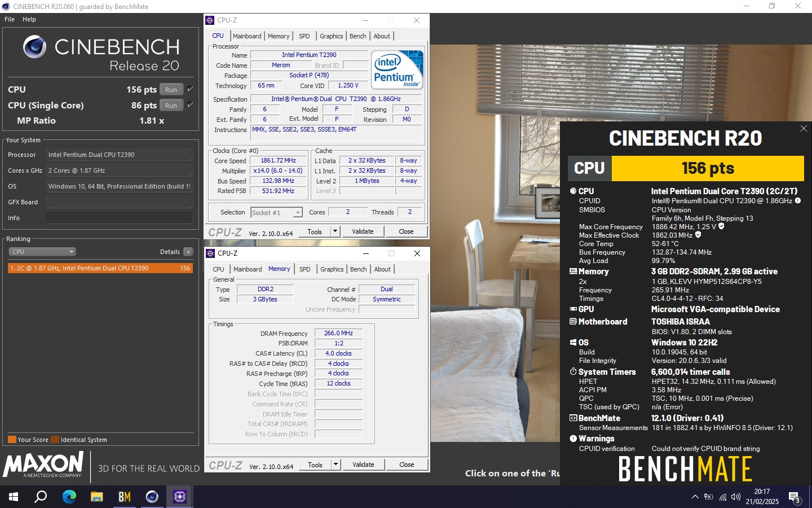Screen dimensions: 812x508
Task: Click Validate in upper CPU-Z window
Action: coord(363,231)
